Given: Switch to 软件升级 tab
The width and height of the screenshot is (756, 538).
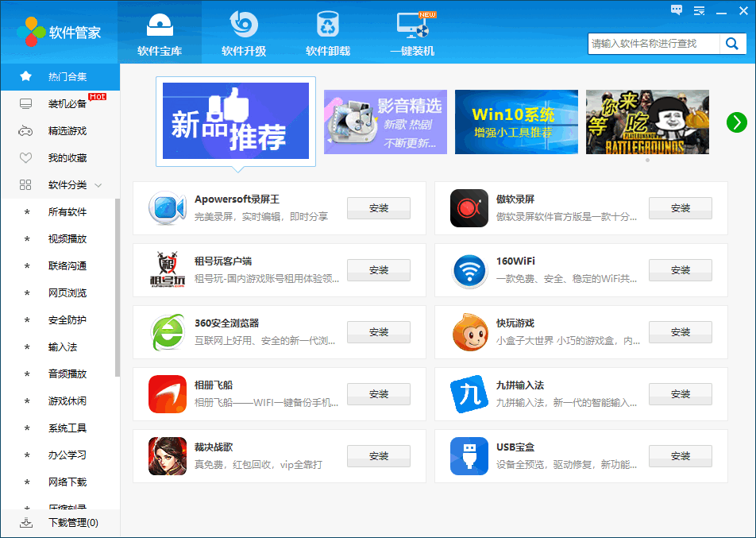Looking at the screenshot, I should (244, 32).
